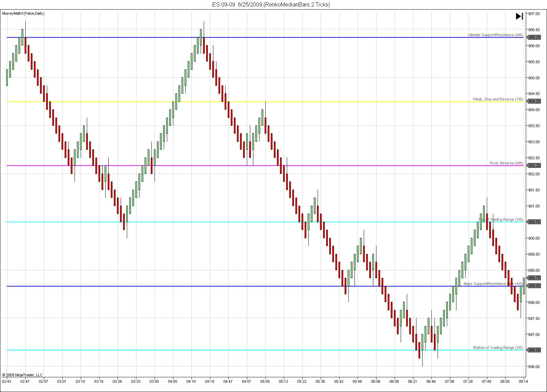547x392 pixels.
Task: Click the 898.00 price axis label
Action: pos(534,302)
